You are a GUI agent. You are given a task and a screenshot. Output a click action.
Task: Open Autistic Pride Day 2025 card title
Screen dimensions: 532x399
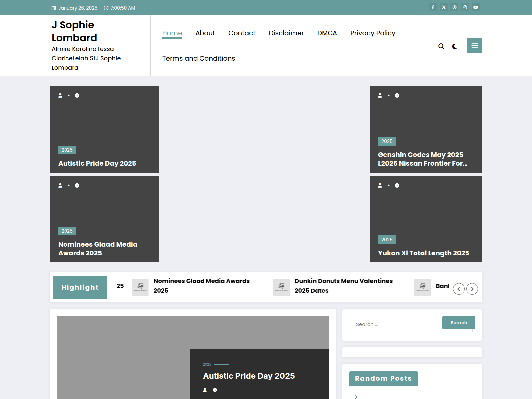97,163
